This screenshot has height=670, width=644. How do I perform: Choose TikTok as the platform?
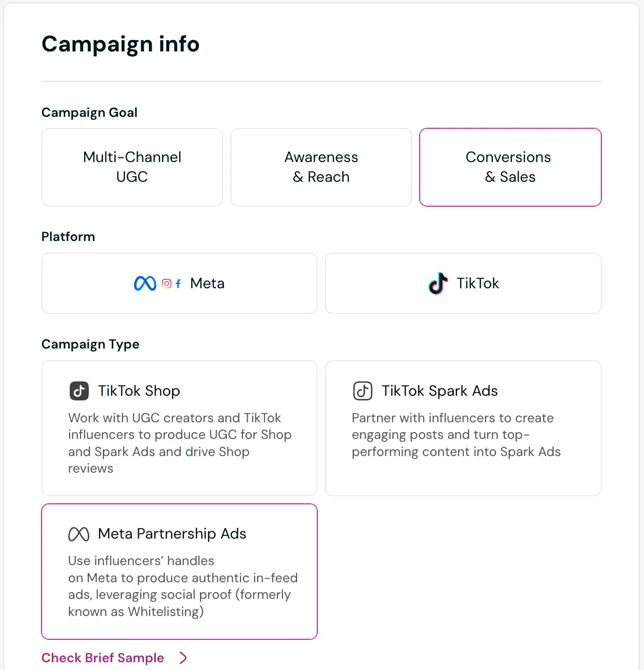463,284
